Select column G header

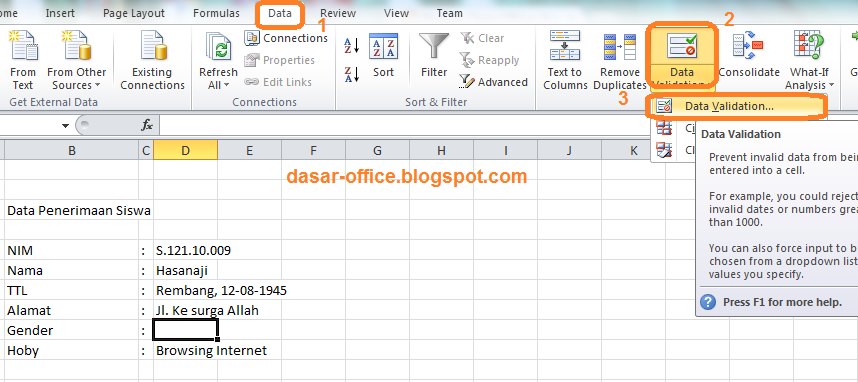(x=378, y=150)
